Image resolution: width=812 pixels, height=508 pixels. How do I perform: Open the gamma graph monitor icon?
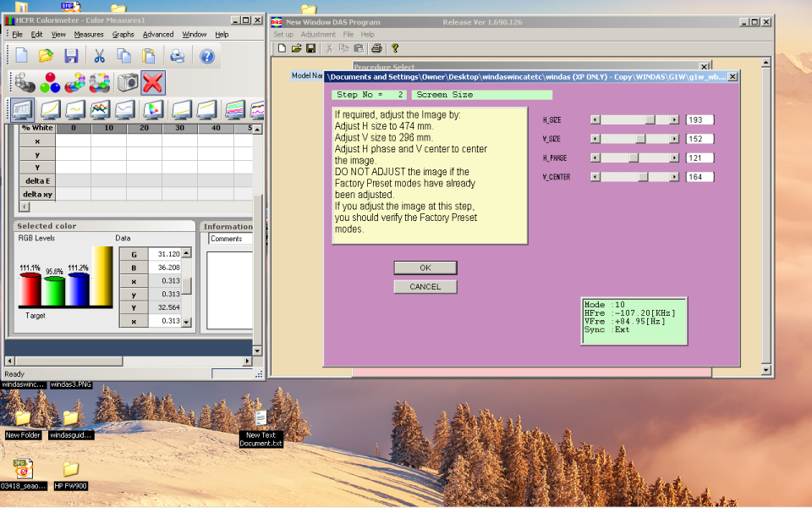click(x=75, y=109)
